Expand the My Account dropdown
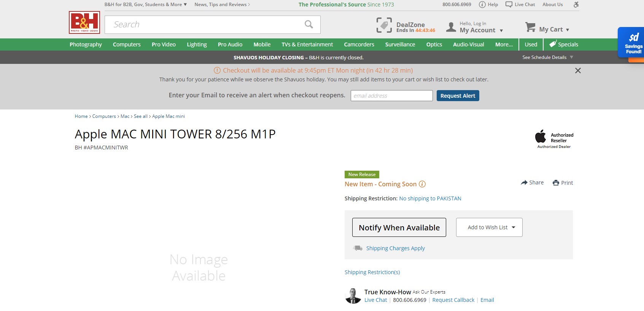The width and height of the screenshot is (644, 311). [x=501, y=30]
